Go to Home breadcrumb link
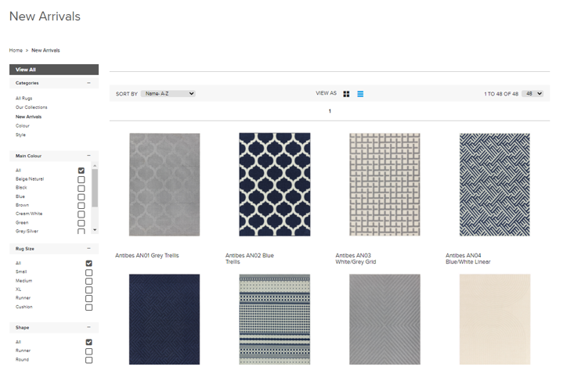The image size is (563, 392). (x=16, y=50)
